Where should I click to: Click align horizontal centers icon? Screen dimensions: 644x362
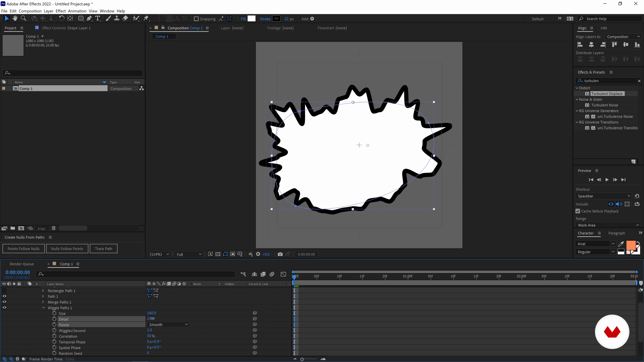(x=591, y=45)
